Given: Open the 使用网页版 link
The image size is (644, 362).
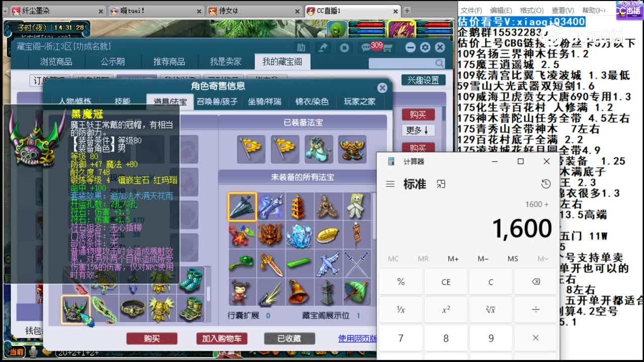Looking at the screenshot, I should point(357,338).
